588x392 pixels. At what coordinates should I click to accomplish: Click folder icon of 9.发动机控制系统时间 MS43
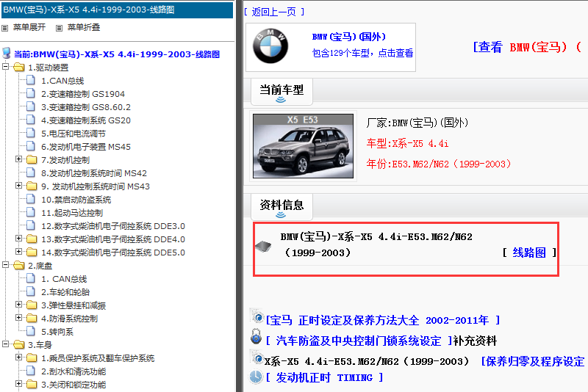(32, 186)
